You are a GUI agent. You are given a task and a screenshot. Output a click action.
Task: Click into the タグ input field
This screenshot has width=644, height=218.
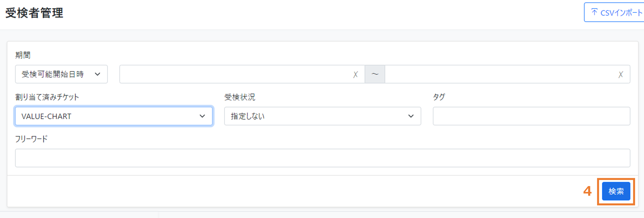point(531,116)
